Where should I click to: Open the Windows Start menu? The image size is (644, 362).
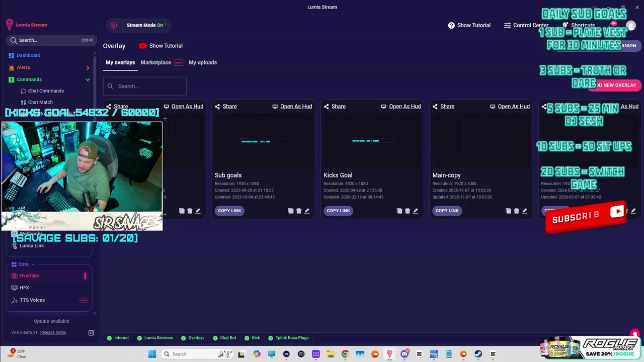coord(152,354)
